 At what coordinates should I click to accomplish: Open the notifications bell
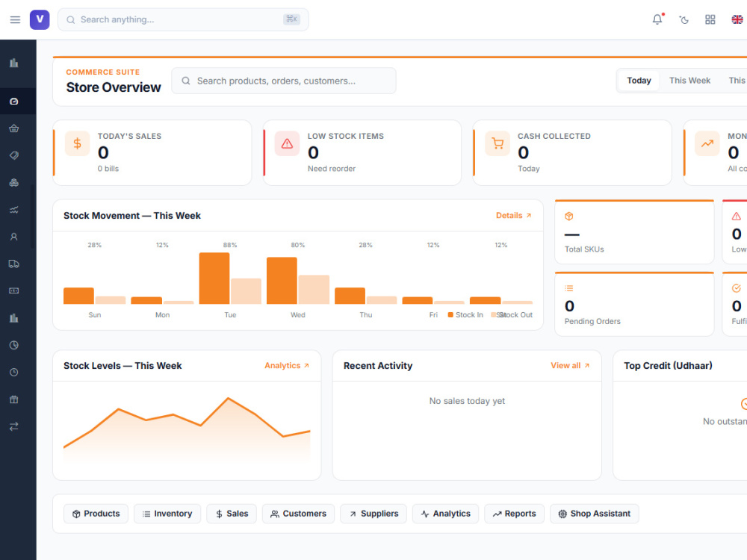(x=657, y=19)
